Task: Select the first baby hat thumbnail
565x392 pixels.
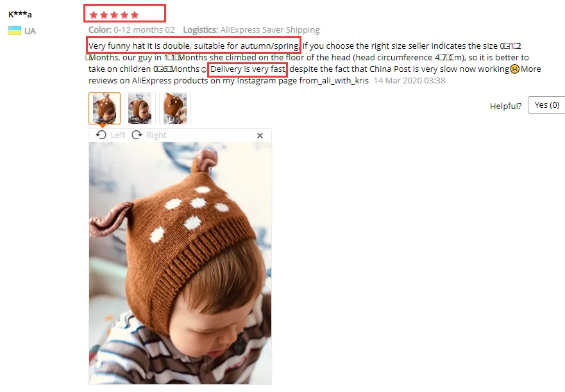Action: coord(105,108)
